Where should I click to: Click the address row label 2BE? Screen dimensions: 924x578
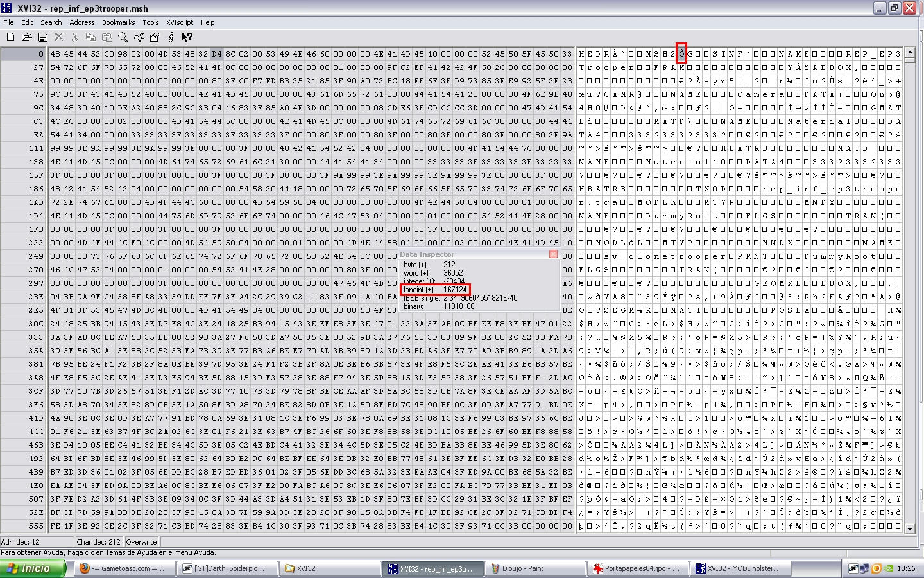point(35,297)
